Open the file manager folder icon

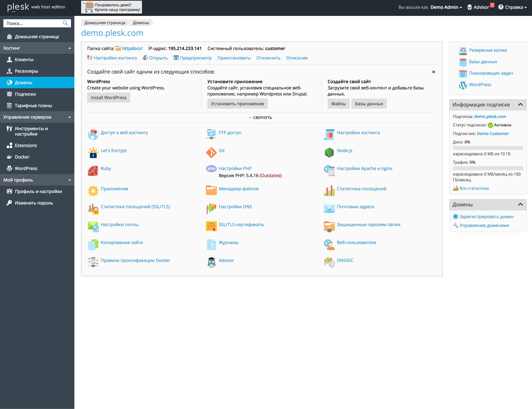pos(211,191)
